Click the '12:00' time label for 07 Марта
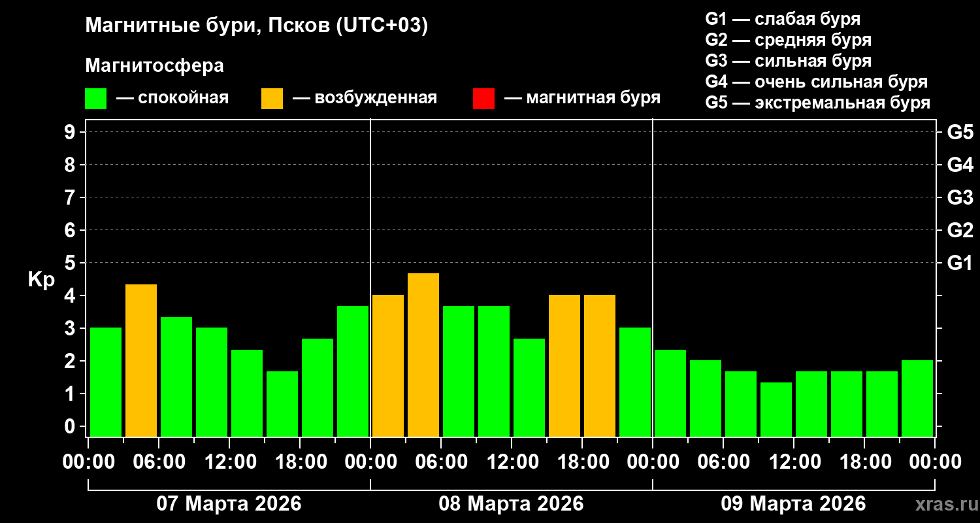 [229, 462]
